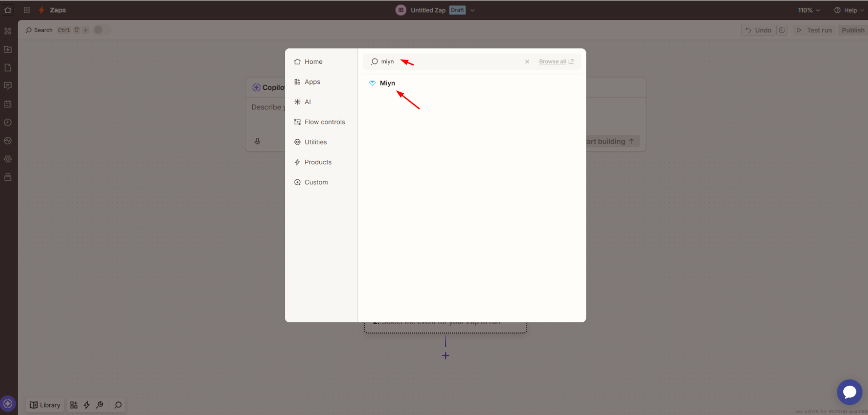Open the 110% zoom dropdown
The height and width of the screenshot is (415, 868).
pos(809,10)
